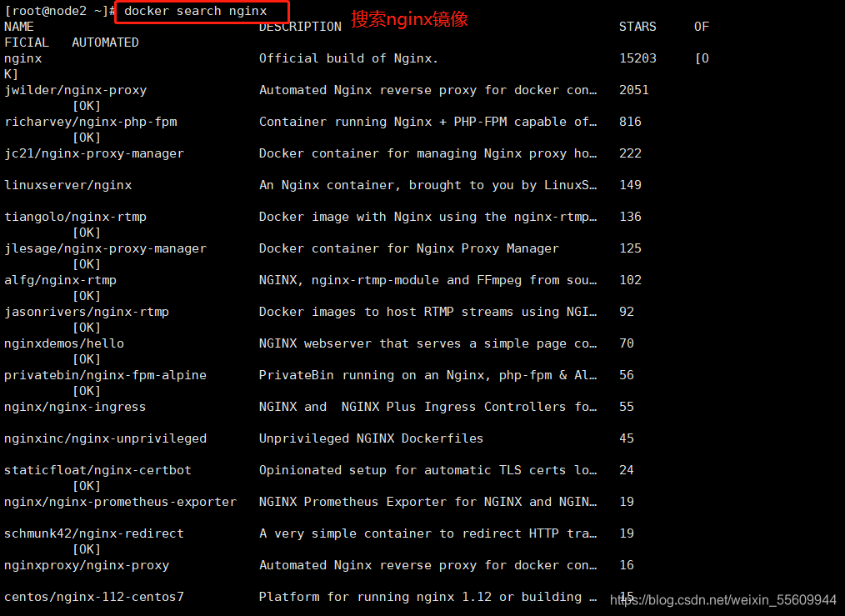This screenshot has height=616, width=845.
Task: Select the jc21/nginx-proxy-manager image name
Action: click(x=94, y=153)
